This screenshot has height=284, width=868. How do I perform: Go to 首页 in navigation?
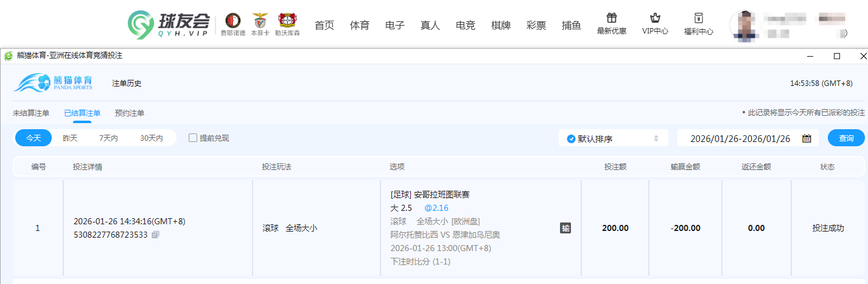tap(324, 26)
